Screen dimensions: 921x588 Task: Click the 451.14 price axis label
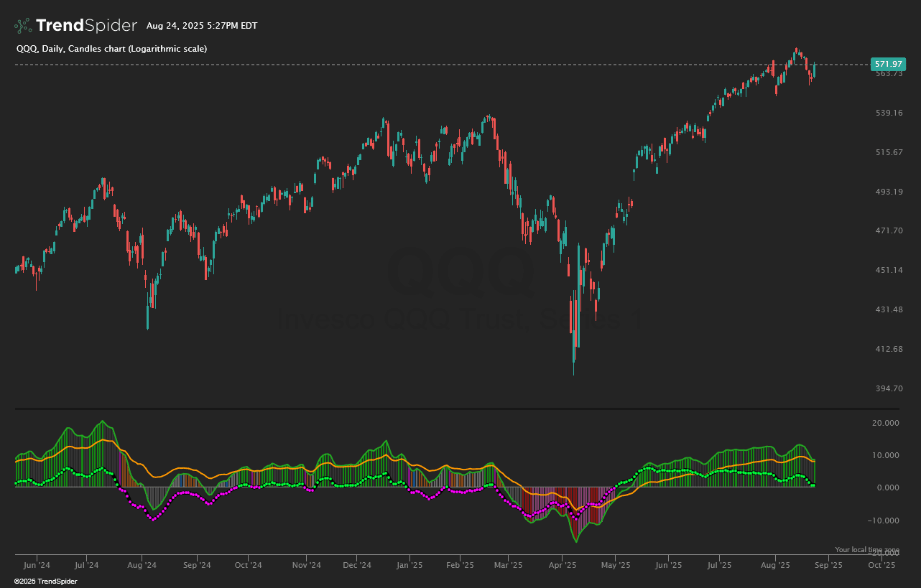tap(888, 270)
